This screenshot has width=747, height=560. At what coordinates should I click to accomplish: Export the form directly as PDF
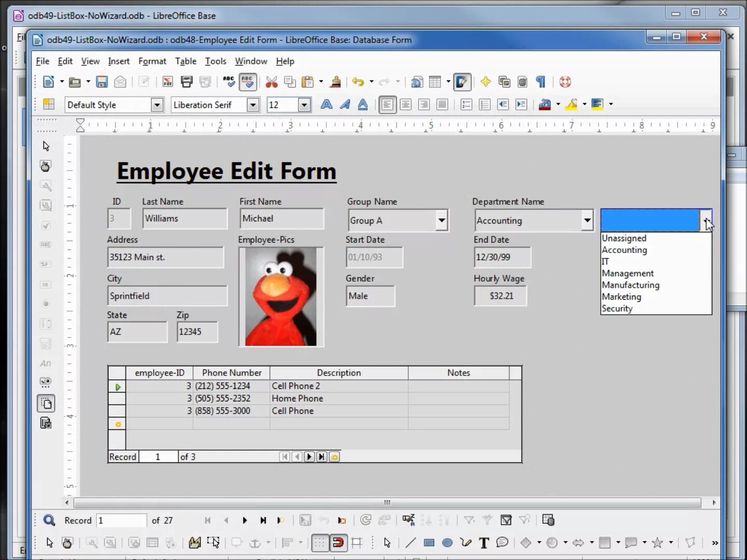[x=168, y=82]
